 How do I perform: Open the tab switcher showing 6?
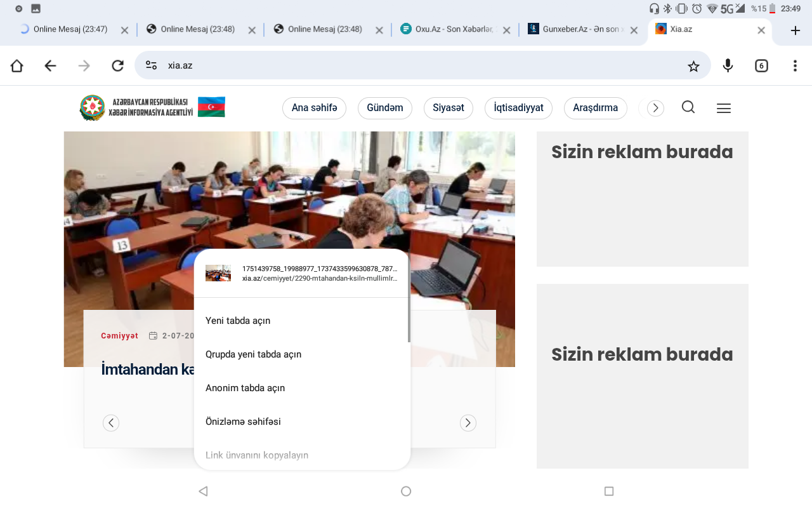point(761,65)
